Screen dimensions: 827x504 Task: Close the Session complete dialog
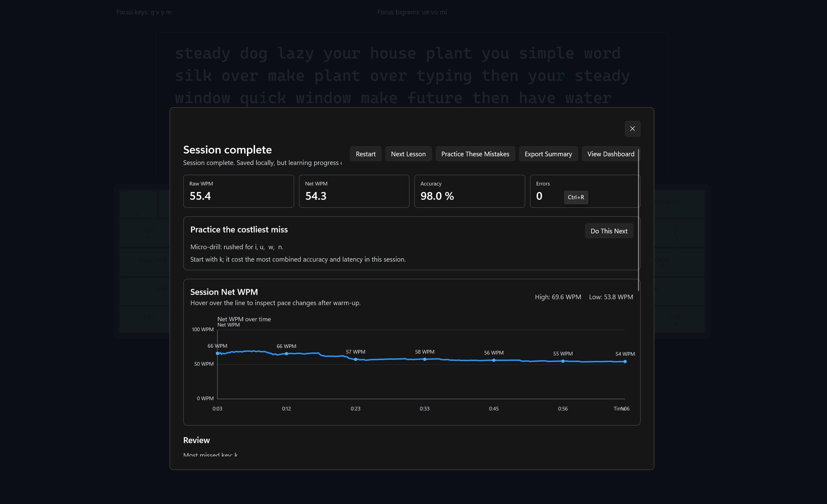tap(632, 129)
